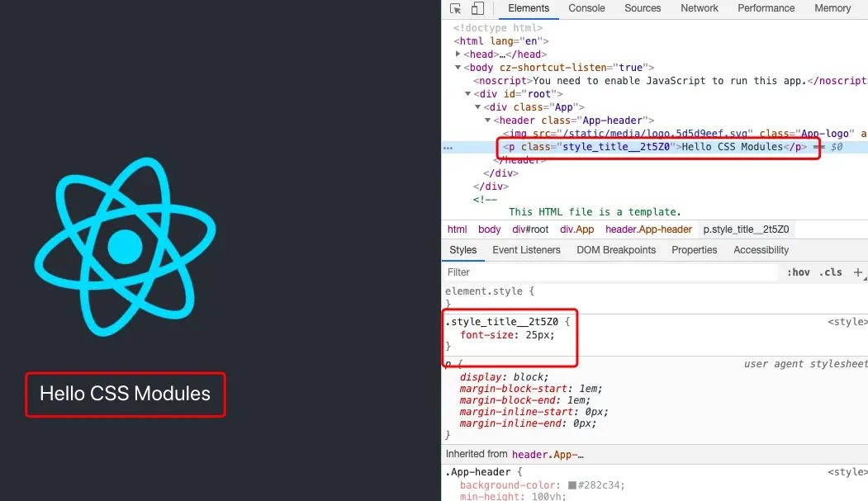Open the DOM Breakpoints pane tab

[x=616, y=250]
